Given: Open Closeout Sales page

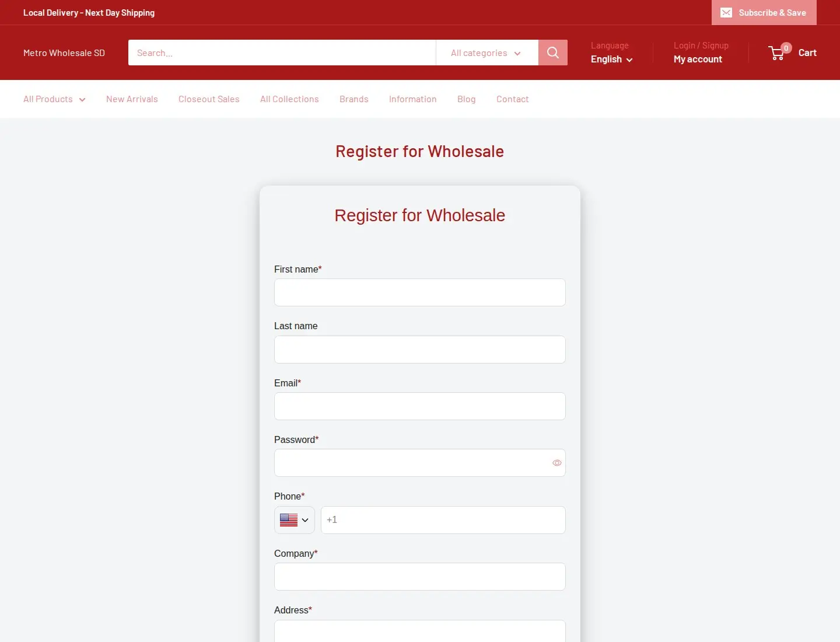Looking at the screenshot, I should pyautogui.click(x=209, y=99).
